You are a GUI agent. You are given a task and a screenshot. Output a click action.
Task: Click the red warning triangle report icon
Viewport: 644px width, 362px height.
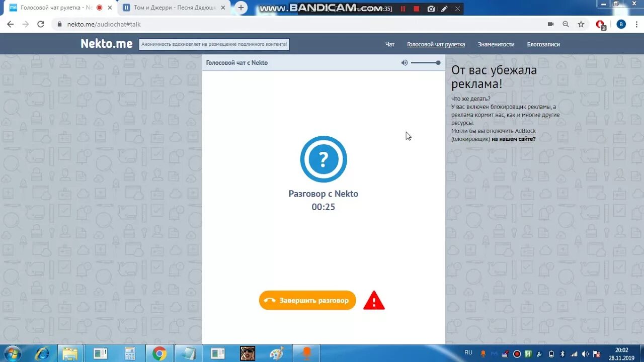click(x=374, y=300)
